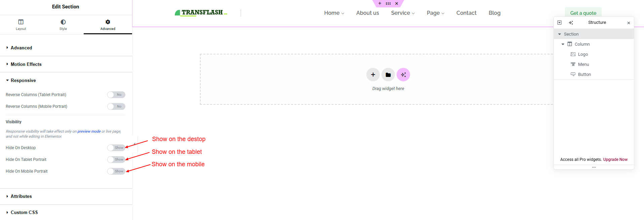Expand the Motion Effects section
Screen dimensions: 644x220
pyautogui.click(x=26, y=64)
